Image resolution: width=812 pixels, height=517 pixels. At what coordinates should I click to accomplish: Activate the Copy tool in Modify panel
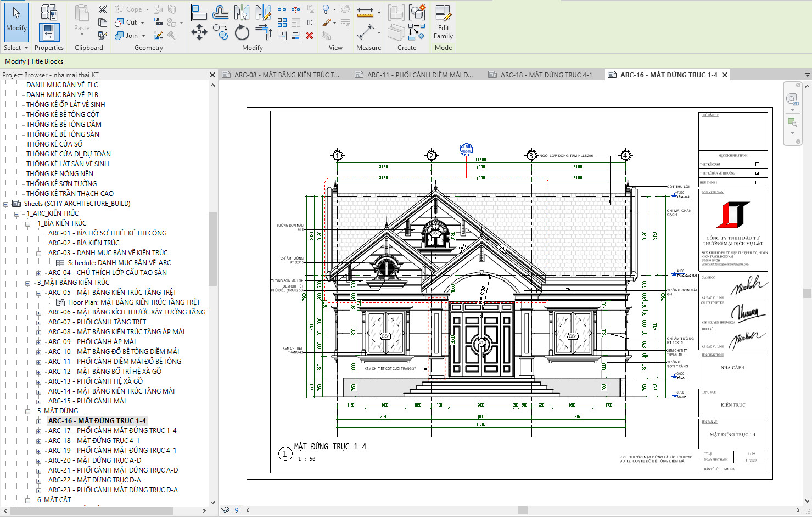[220, 32]
